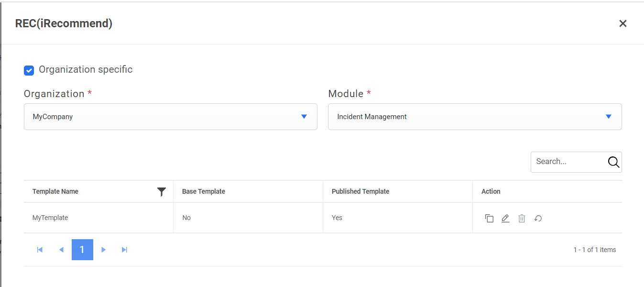Select the MyTemplate row name
Viewport: 644px width, 287px height.
50,218
